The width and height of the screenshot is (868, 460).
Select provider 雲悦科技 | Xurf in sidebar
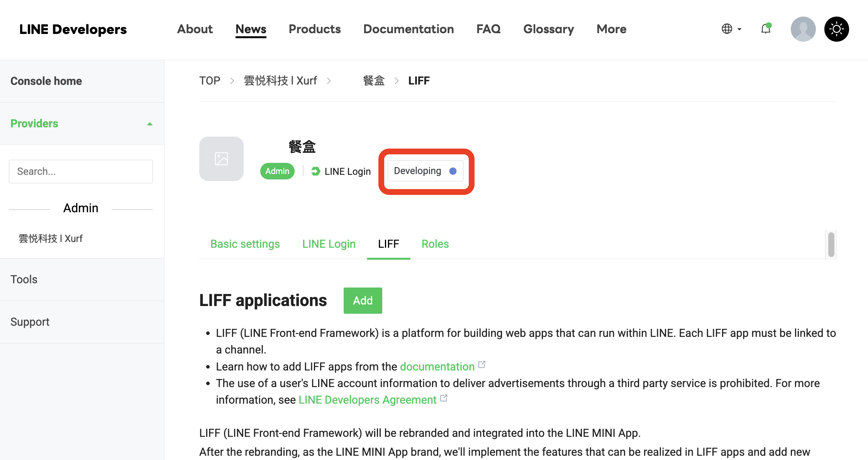pos(51,238)
